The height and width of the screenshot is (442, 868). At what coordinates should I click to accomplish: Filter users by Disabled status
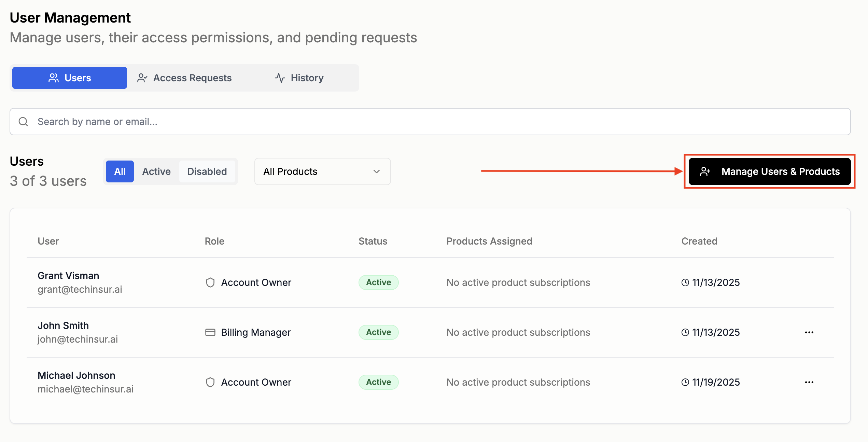[x=207, y=171]
